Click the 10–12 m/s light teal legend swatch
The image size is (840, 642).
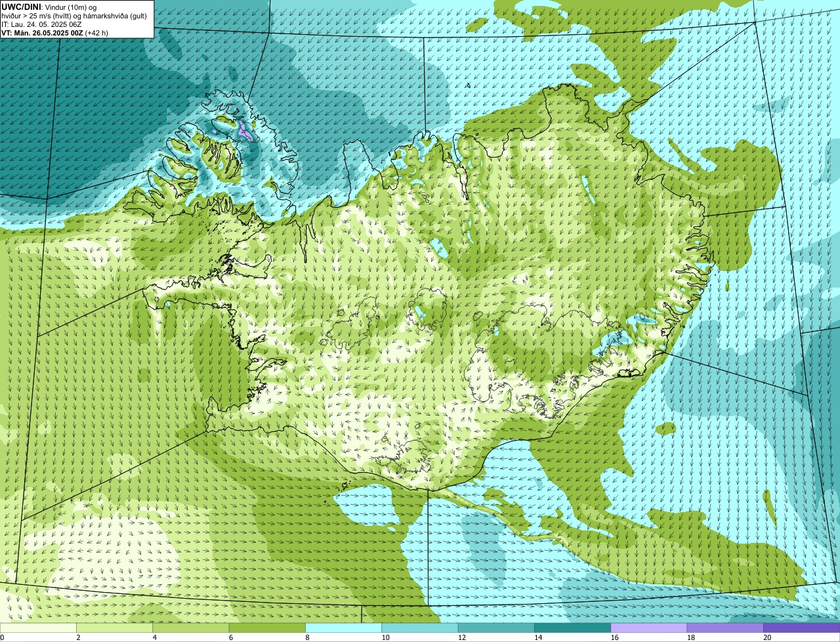[x=420, y=628]
